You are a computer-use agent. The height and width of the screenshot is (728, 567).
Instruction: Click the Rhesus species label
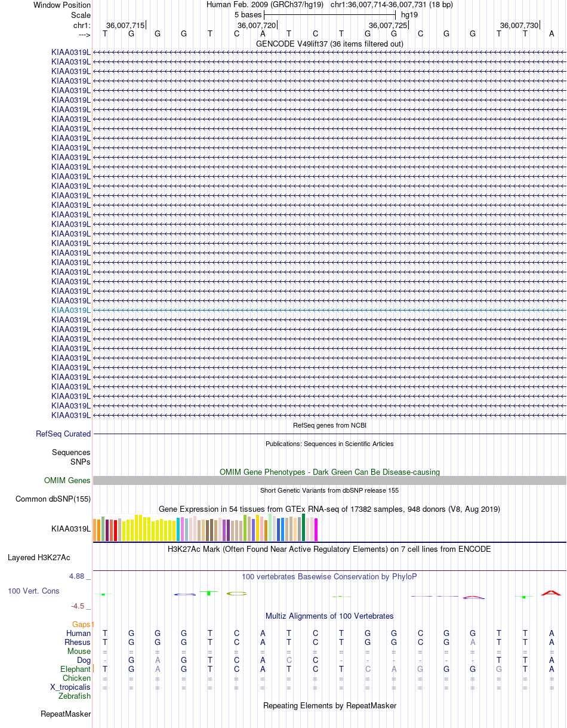coord(78,642)
